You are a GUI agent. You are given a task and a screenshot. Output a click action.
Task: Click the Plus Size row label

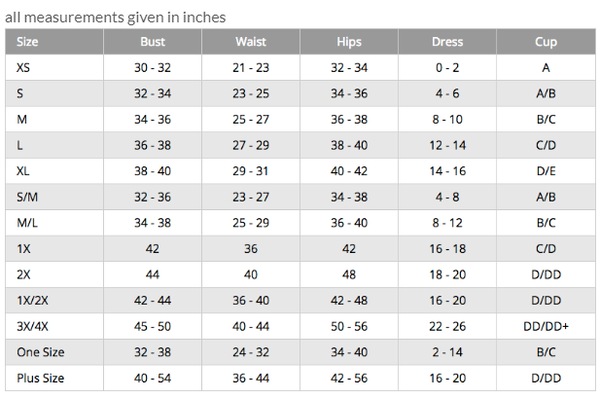tap(41, 378)
